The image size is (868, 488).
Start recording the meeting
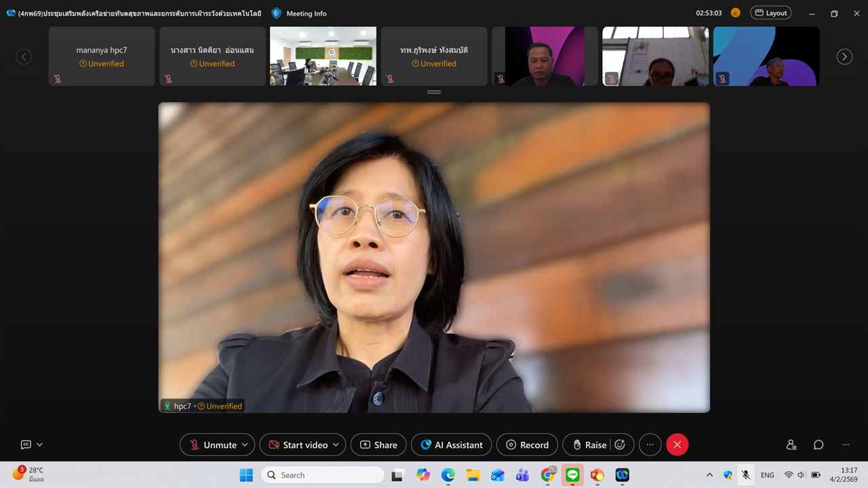(x=527, y=445)
